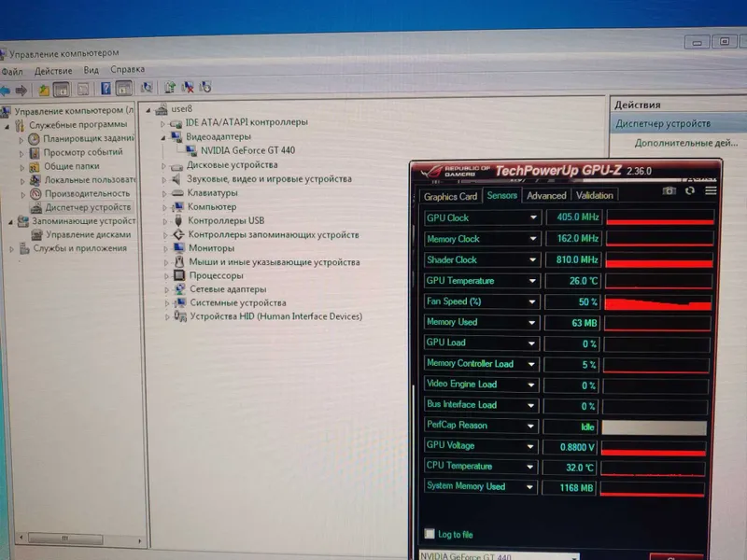This screenshot has width=747, height=560.
Task: Switch to the Validation tab in GPU-Z
Action: tap(594, 195)
